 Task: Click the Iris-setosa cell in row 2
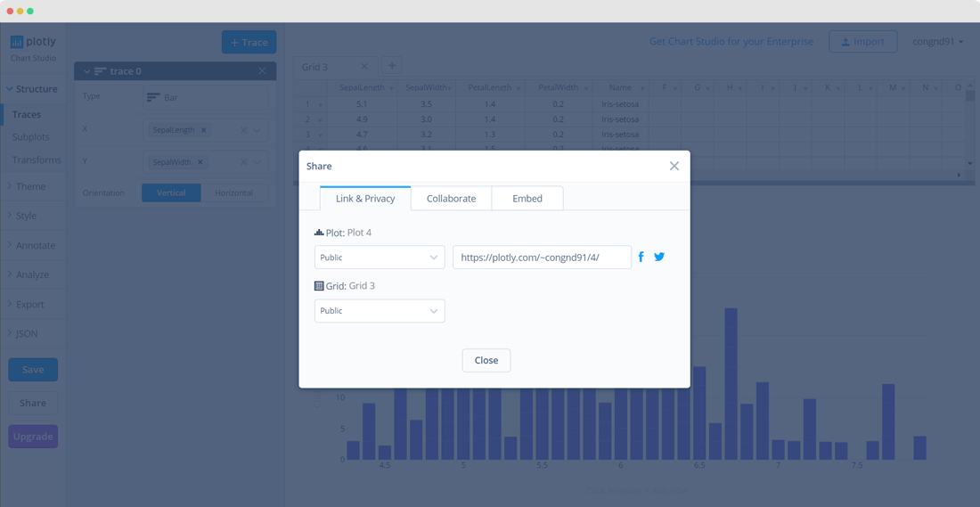click(x=620, y=119)
